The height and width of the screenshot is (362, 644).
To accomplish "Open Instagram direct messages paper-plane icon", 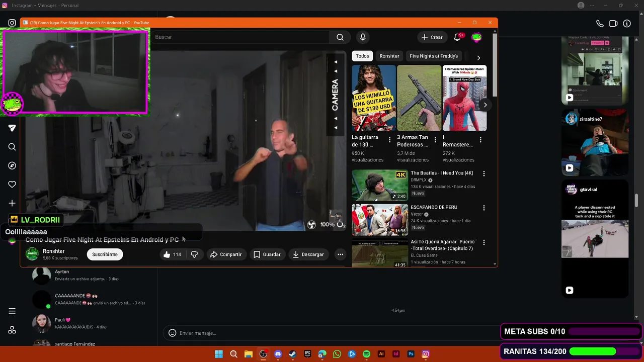I will (x=12, y=128).
